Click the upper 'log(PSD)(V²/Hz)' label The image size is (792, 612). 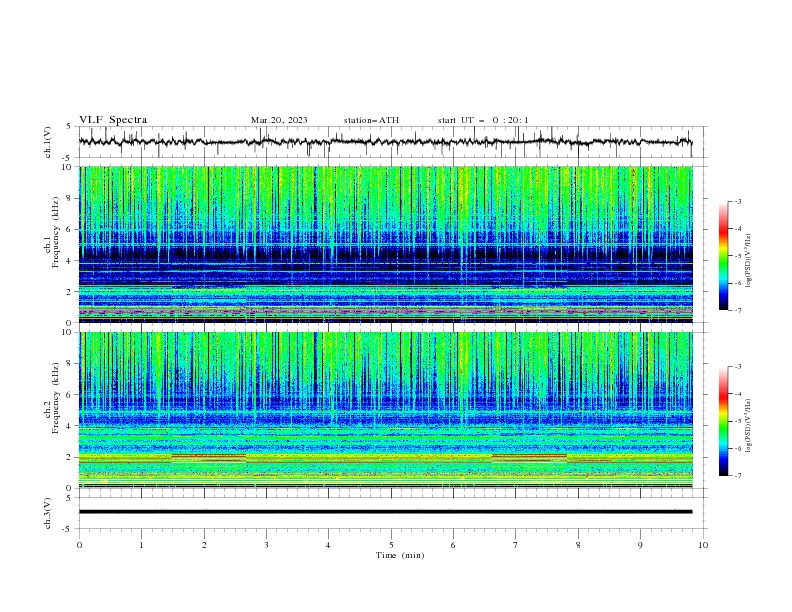[748, 261]
